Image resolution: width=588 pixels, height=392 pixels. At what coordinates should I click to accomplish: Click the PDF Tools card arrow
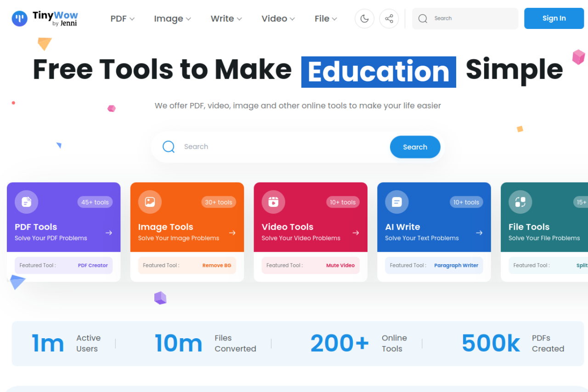(109, 233)
